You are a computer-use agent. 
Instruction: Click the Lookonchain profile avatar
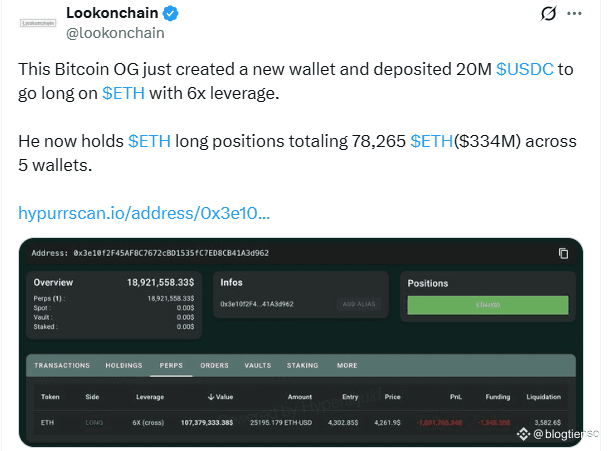pos(38,23)
